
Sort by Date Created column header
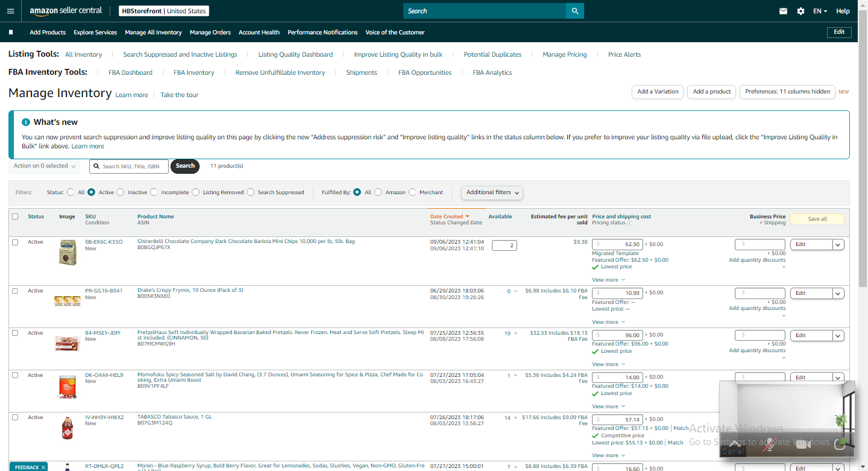point(449,217)
